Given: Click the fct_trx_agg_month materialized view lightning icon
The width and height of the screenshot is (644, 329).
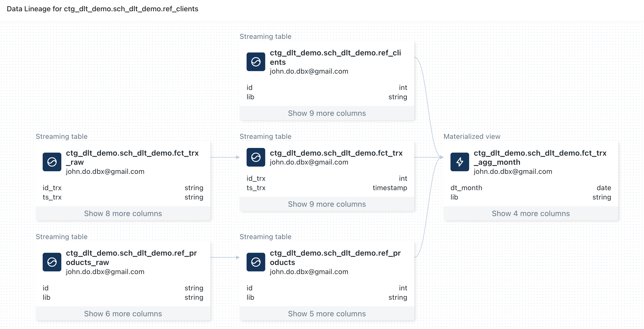Looking at the screenshot, I should pos(459,162).
